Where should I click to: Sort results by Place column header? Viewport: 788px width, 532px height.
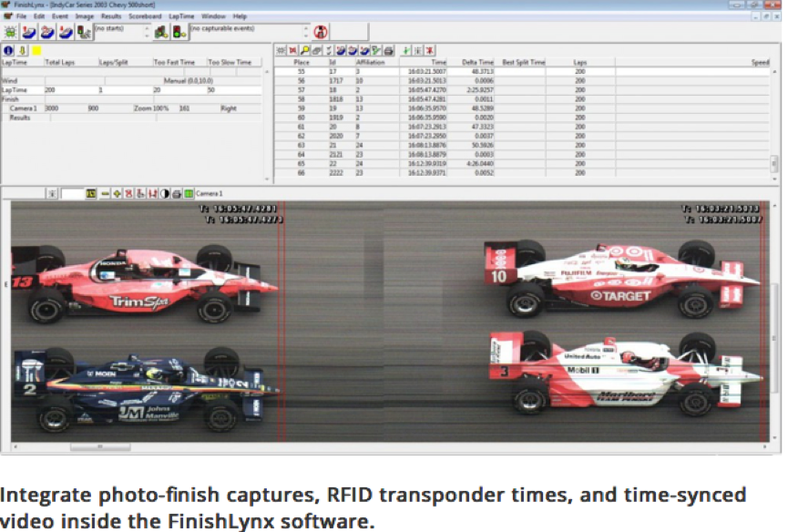pyautogui.click(x=301, y=62)
